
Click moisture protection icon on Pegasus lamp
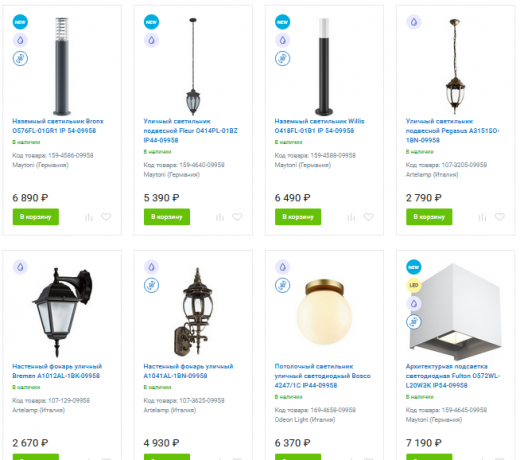click(414, 22)
